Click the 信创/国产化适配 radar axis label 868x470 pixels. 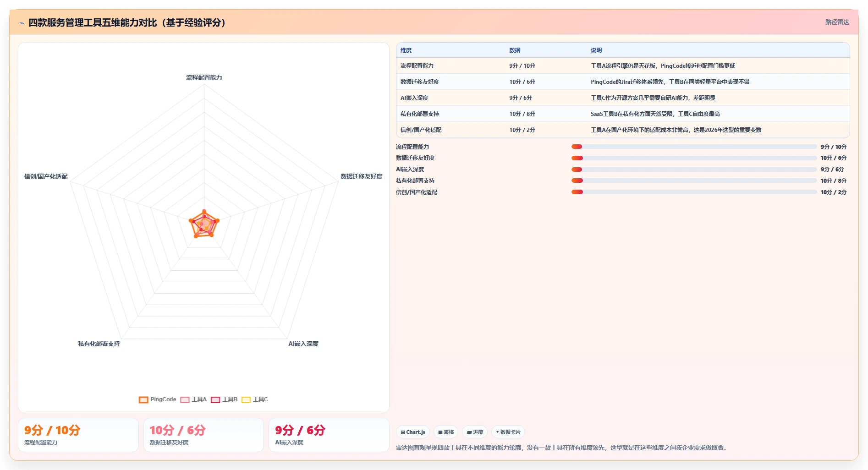[46, 176]
